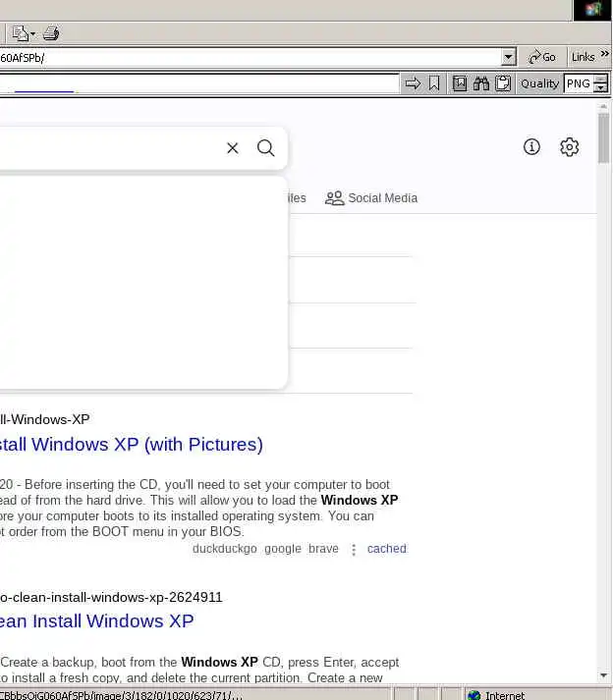Click the brave link under first result
613x700 pixels.
pyautogui.click(x=323, y=548)
